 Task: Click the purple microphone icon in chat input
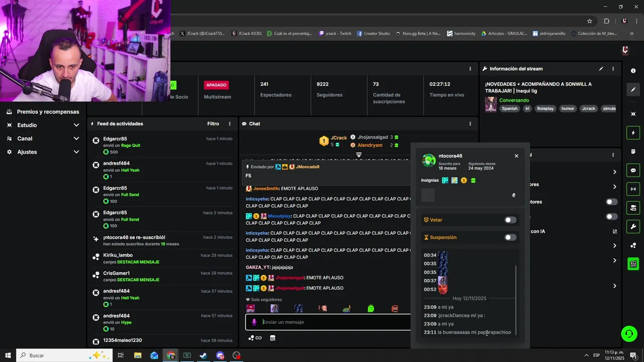[254, 322]
